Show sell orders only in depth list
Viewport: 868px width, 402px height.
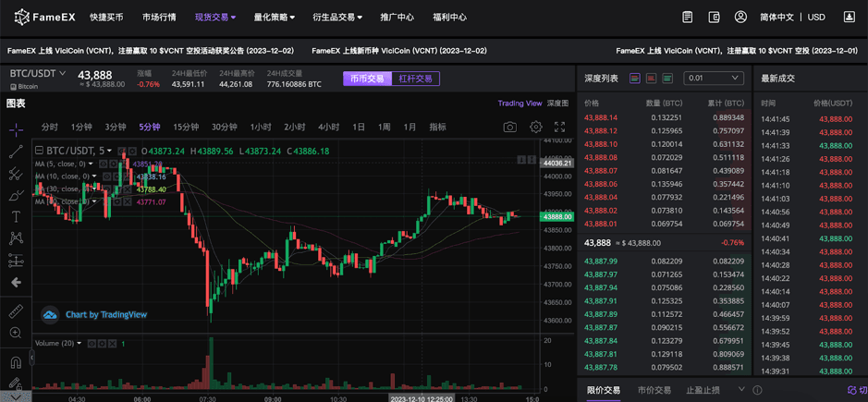tap(651, 79)
